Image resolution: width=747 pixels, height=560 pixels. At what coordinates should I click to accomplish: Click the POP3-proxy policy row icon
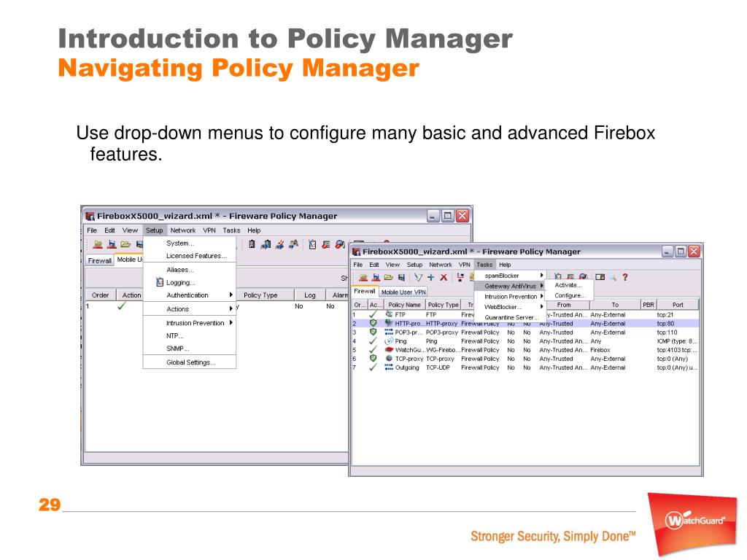point(389,332)
